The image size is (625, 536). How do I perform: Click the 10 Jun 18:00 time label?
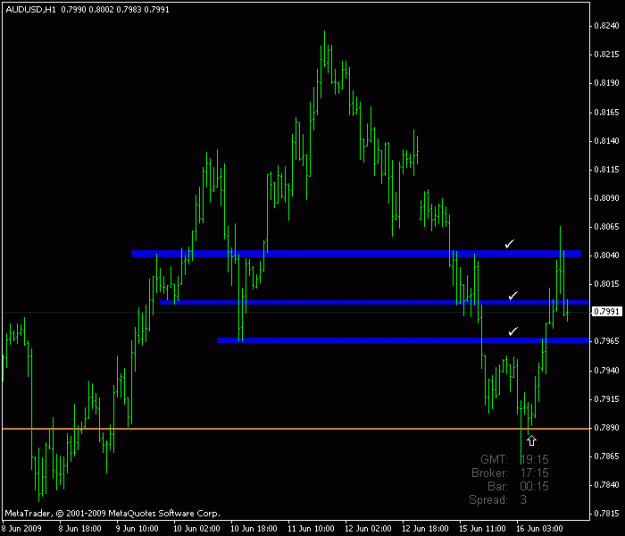pos(254,529)
